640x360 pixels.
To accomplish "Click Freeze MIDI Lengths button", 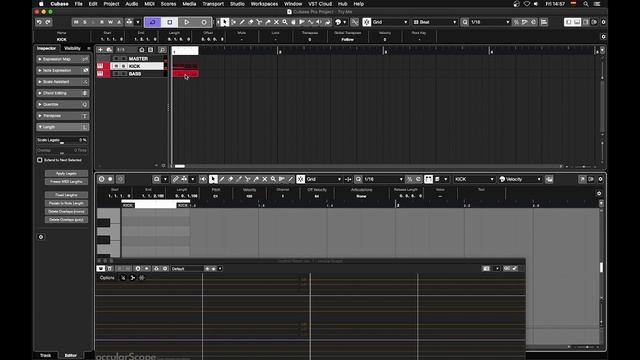I will [66, 182].
